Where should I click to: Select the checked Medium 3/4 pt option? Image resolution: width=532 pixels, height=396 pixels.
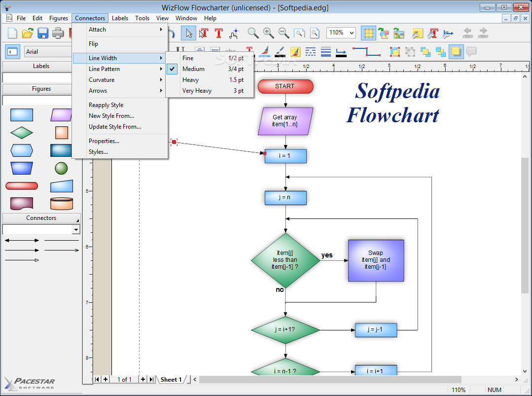click(210, 69)
